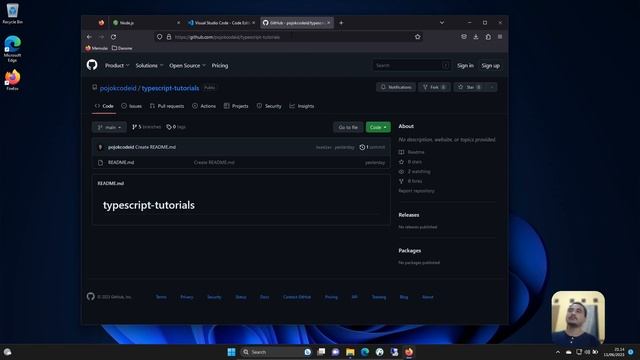Open taskbar clock and date
This screenshot has width=640, height=360.
pos(614,352)
